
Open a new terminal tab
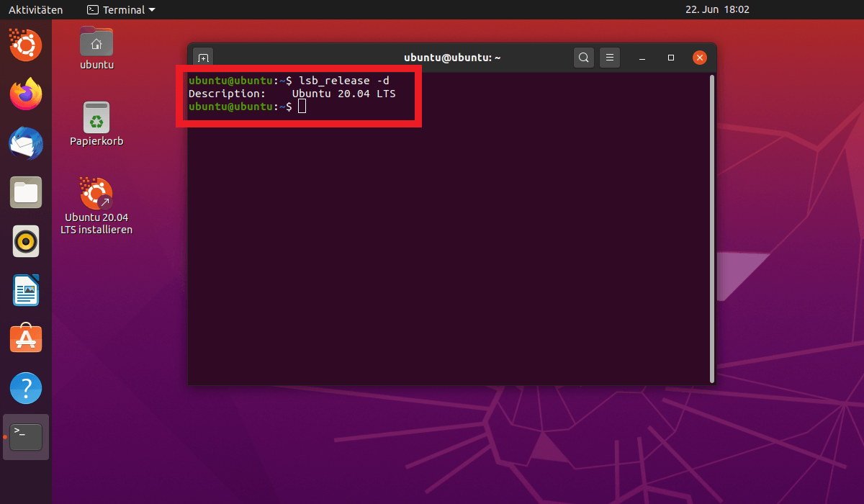pyautogui.click(x=203, y=58)
